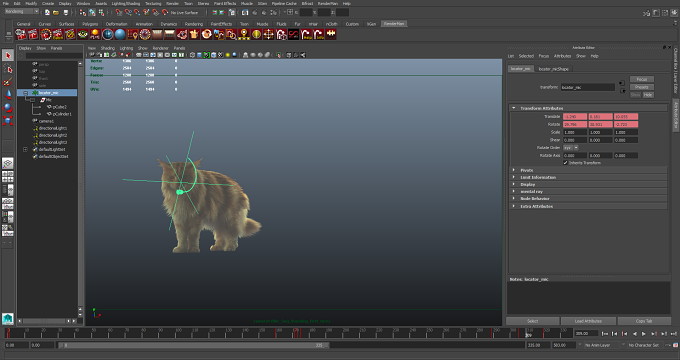The image size is (680, 360).
Task: Select the arrow Select tool in toolbox
Action: 8,55
